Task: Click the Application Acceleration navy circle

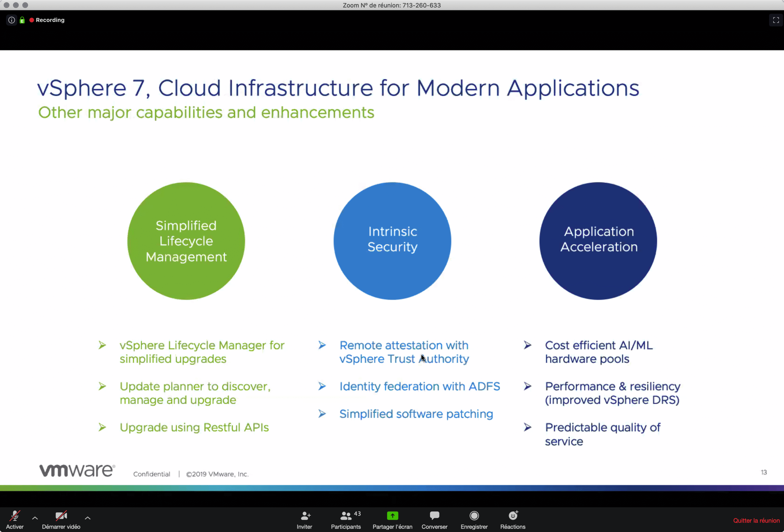Action: tap(598, 241)
